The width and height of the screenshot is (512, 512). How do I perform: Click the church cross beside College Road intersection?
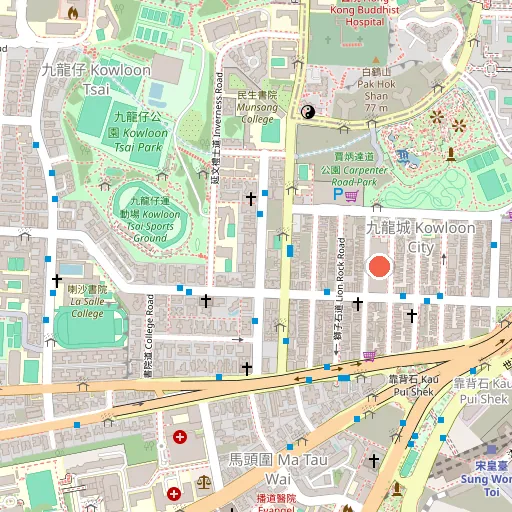206,301
